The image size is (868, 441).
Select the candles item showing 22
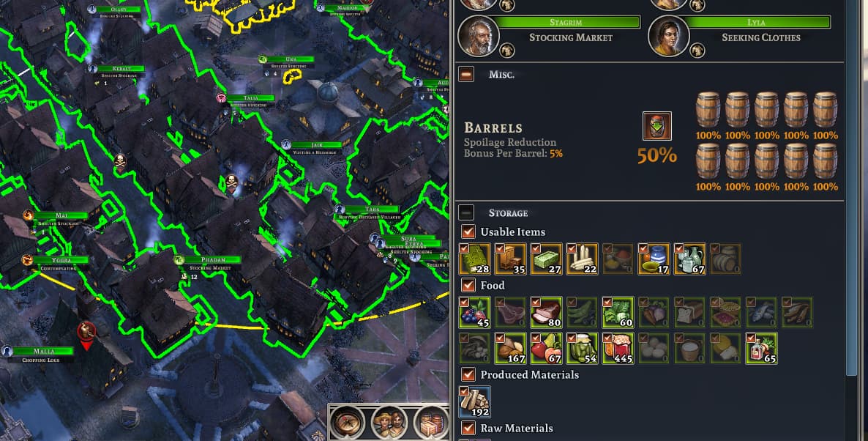pos(583,259)
